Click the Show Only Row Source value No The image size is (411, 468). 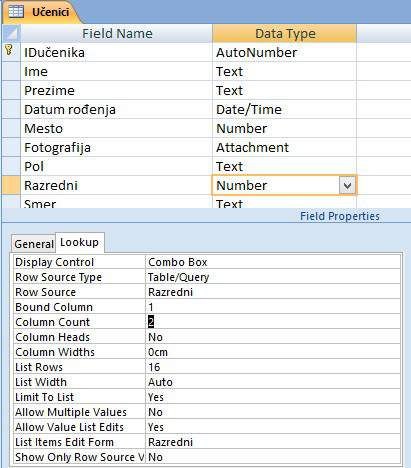(x=273, y=457)
